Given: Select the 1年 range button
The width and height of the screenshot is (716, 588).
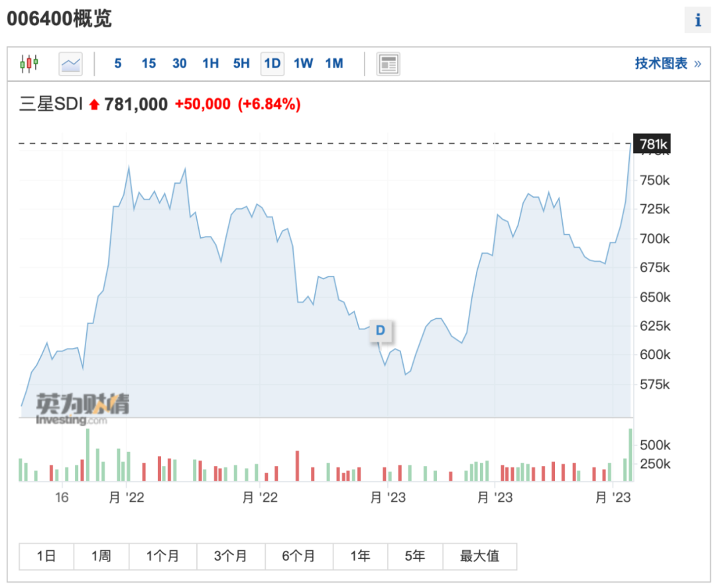Looking at the screenshot, I should tap(360, 556).
